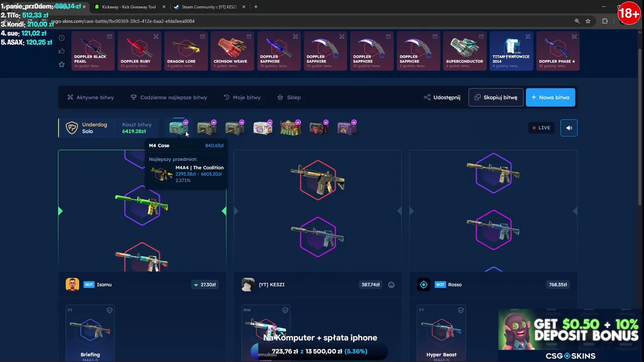Click shield icon on Hyper Beast card
This screenshot has height=362, width=644.
coord(460,310)
